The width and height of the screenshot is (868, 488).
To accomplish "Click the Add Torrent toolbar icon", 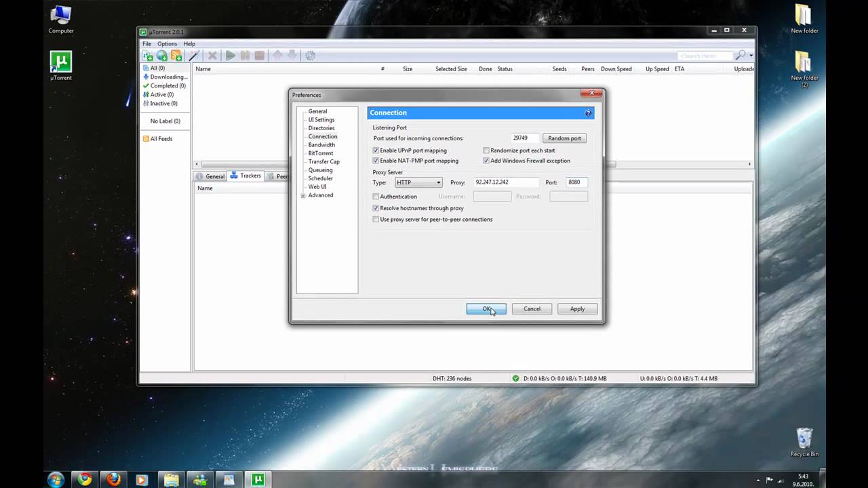I will coord(147,56).
